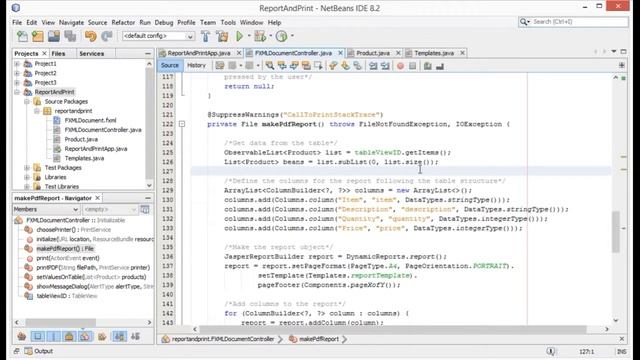640x360 pixels.
Task: Open the Refactor menu
Action: [x=123, y=22]
